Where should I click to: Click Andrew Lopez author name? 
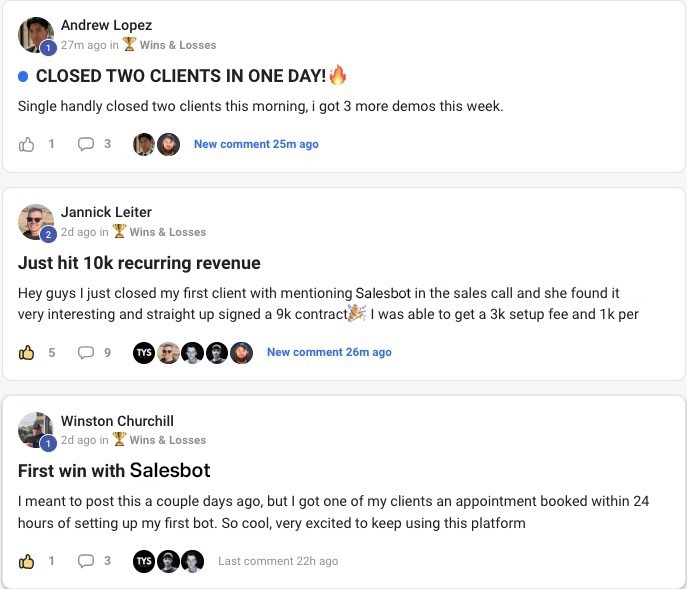tap(106, 25)
